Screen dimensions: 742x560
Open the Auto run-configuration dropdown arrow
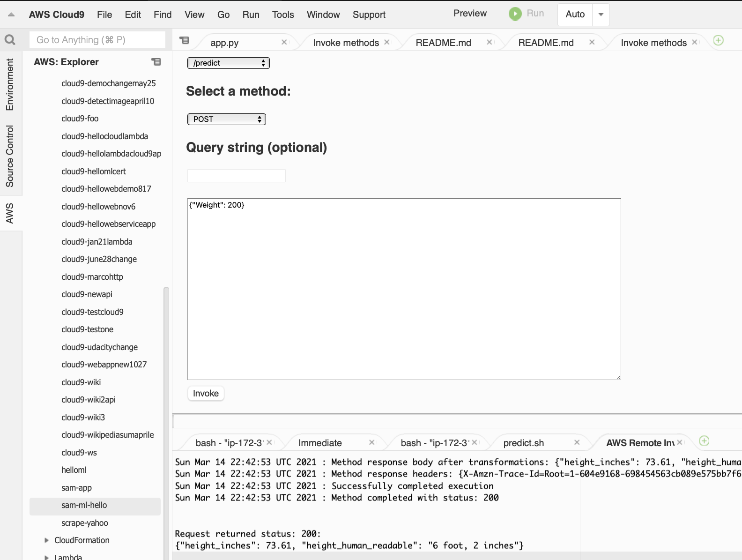[601, 15]
